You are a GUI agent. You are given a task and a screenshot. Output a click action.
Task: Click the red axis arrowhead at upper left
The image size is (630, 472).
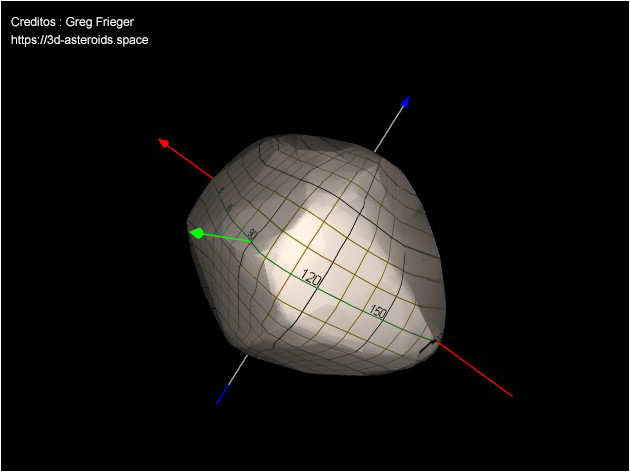163,142
